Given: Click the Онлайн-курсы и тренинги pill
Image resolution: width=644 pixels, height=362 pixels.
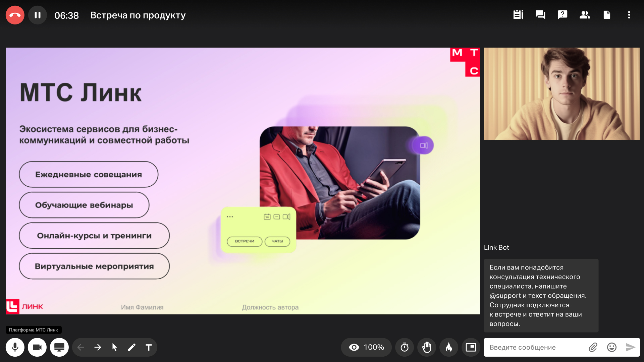Looking at the screenshot, I should click(x=94, y=236).
